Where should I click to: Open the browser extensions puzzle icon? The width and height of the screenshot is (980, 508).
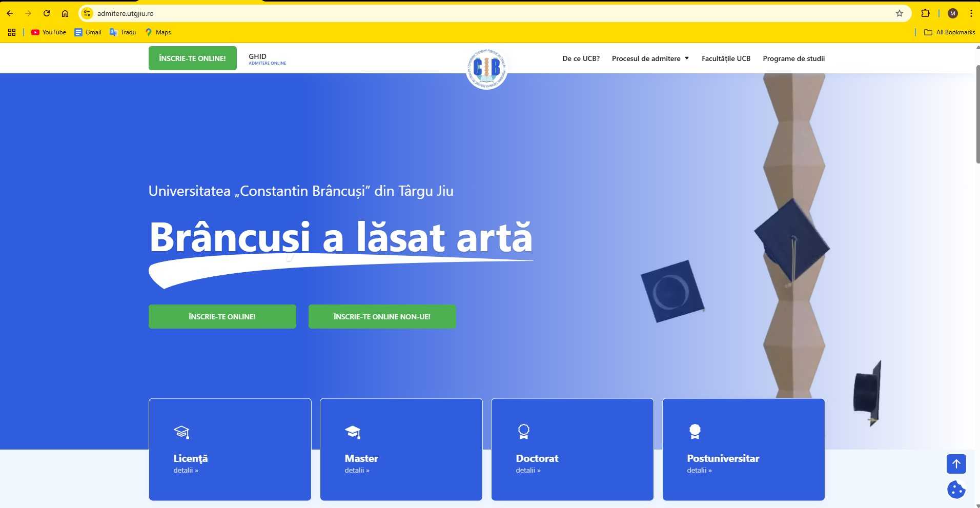coord(925,13)
